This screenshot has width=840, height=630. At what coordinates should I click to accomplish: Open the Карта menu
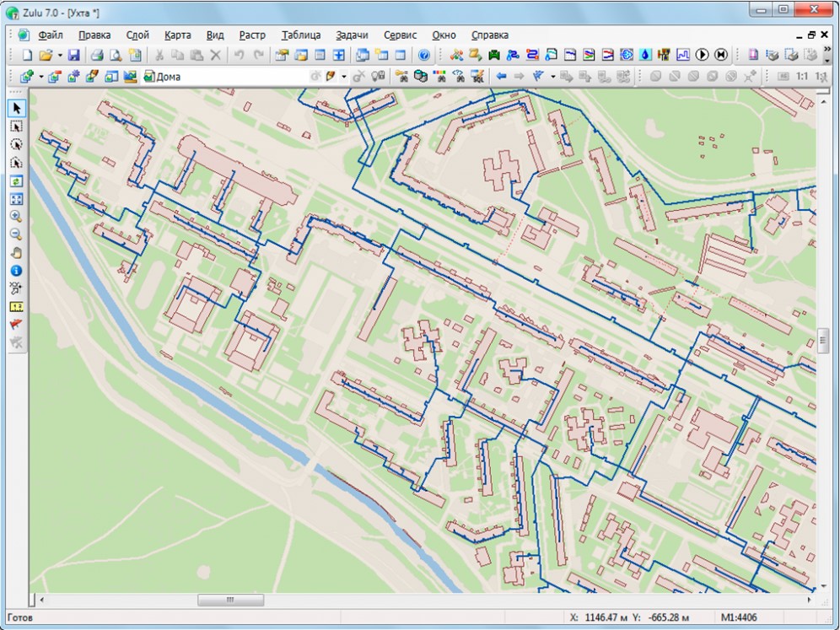[177, 35]
